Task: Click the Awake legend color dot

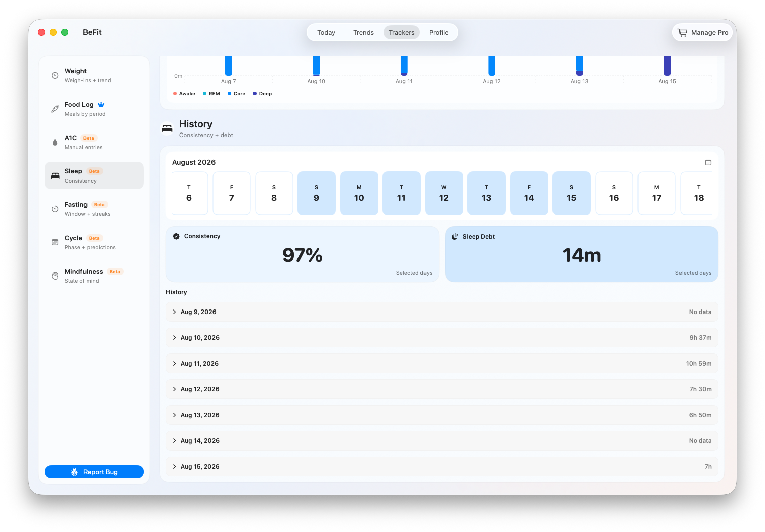Action: [x=175, y=94]
